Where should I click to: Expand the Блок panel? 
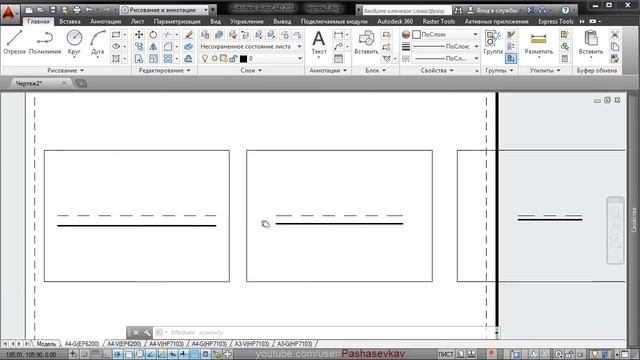[375, 71]
